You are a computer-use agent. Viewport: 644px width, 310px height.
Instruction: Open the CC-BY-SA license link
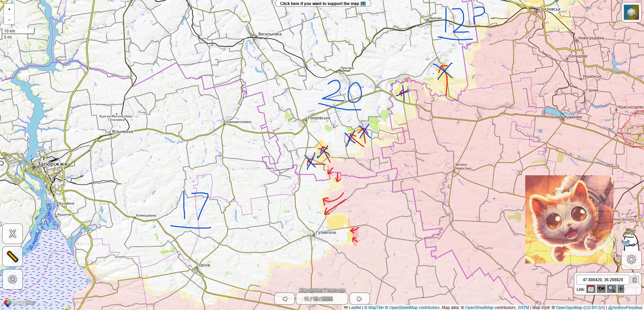594,307
